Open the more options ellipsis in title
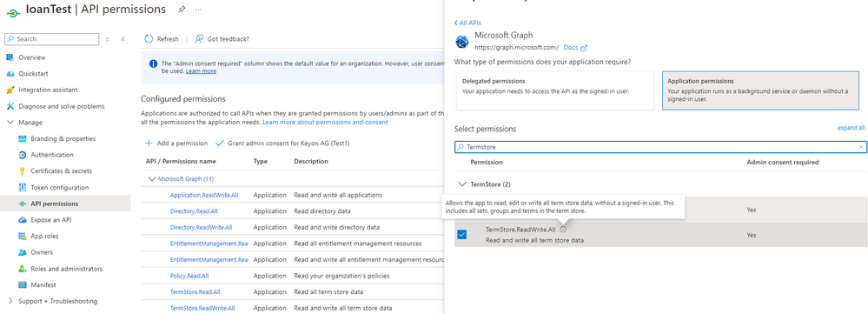 point(199,10)
